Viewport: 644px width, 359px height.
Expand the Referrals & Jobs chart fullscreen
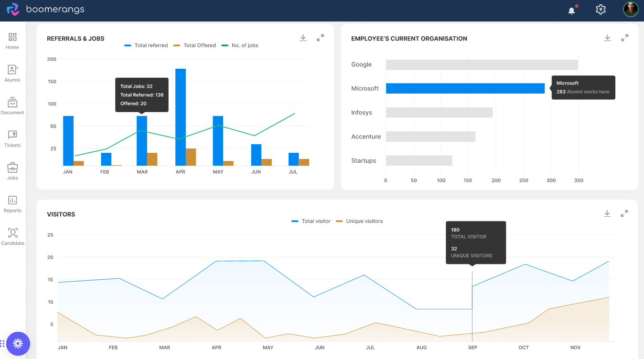tap(321, 38)
